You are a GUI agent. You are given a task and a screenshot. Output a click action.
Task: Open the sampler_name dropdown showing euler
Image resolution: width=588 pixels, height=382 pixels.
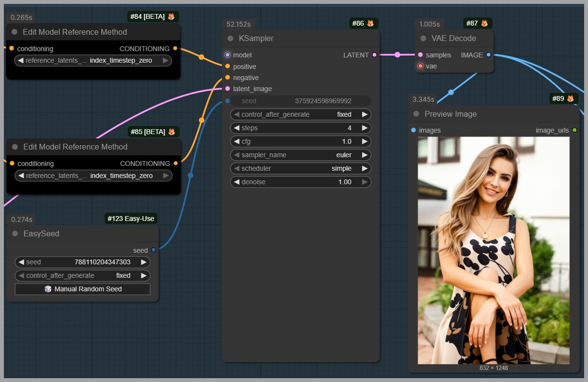point(301,155)
